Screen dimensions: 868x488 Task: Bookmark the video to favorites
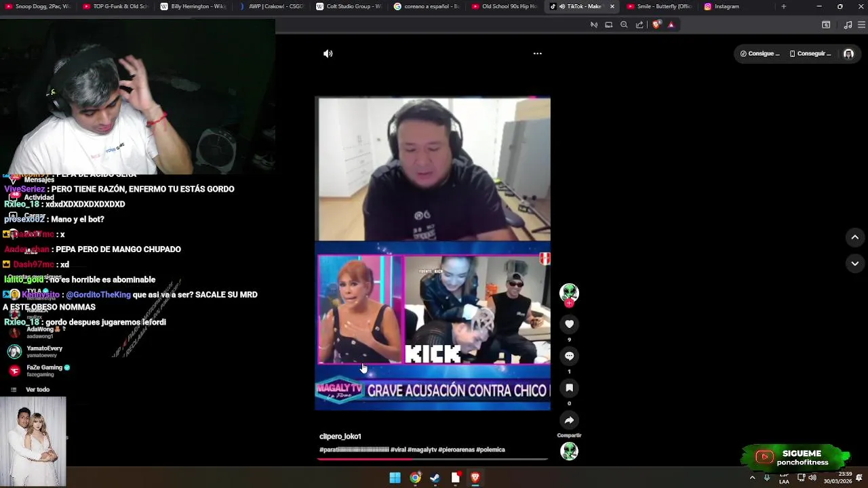point(569,388)
